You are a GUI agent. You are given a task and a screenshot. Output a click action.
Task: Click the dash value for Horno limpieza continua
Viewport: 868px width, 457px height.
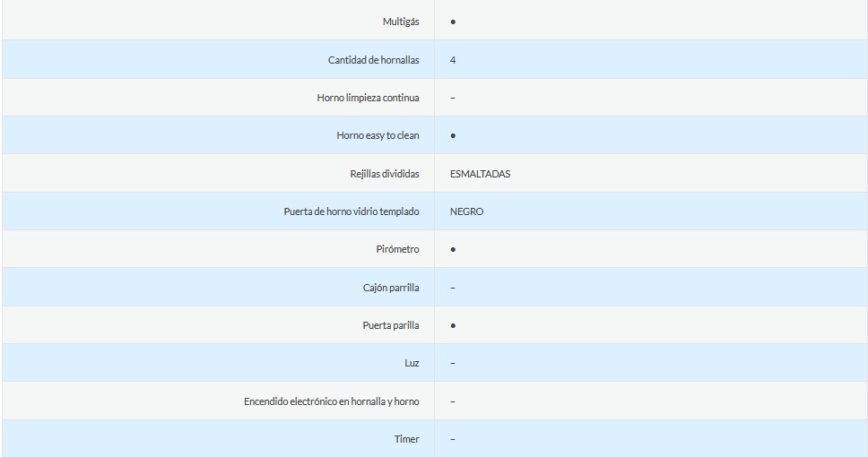pos(453,98)
